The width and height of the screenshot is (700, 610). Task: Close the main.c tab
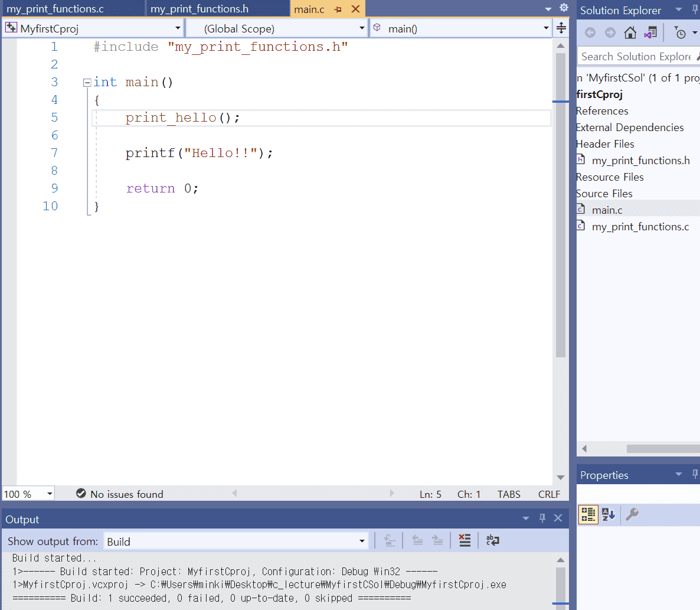356,9
